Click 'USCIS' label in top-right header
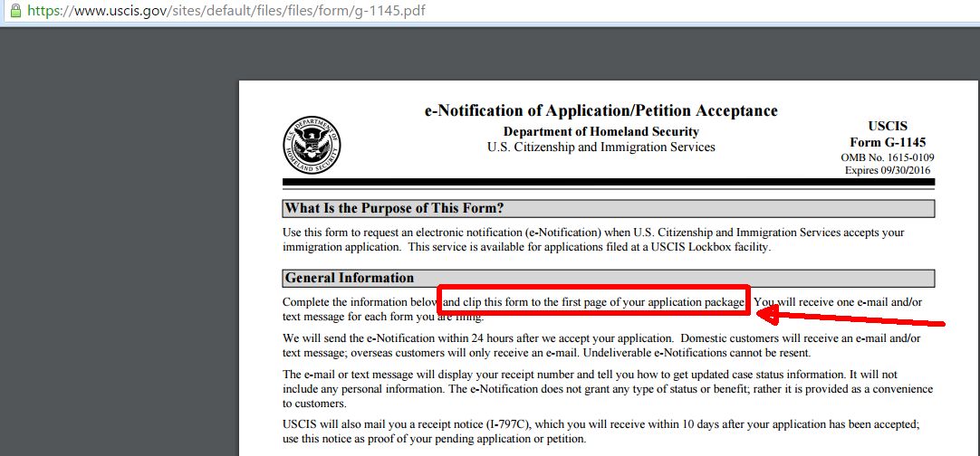Screen dimensions: 980x456 click(x=888, y=127)
